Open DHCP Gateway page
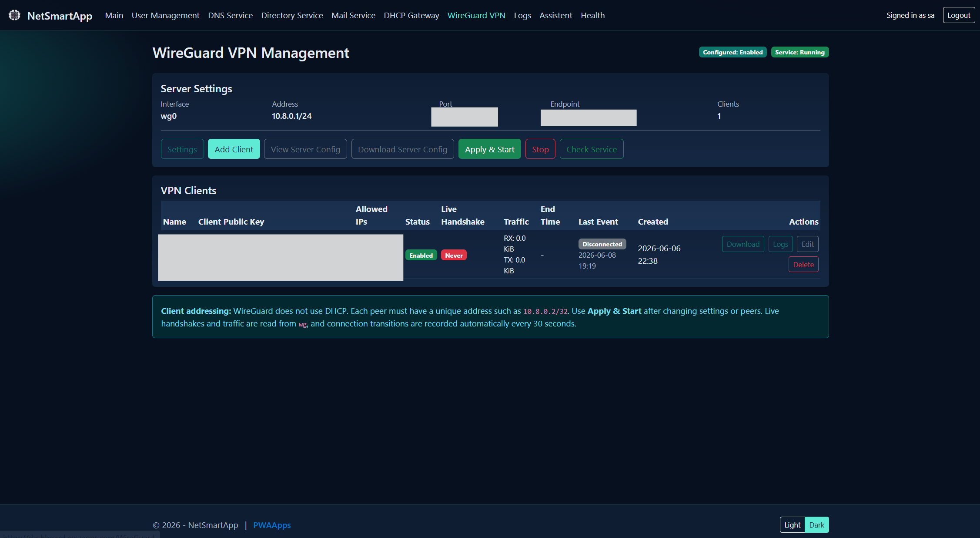Image resolution: width=980 pixels, height=538 pixels. tap(411, 15)
